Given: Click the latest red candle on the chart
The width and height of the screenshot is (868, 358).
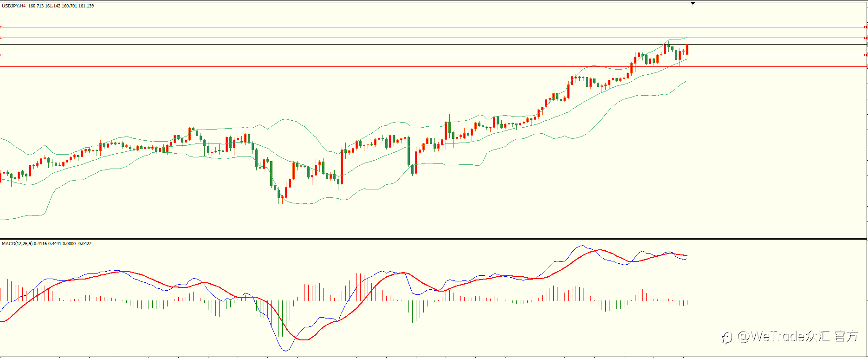Looking at the screenshot, I should 687,50.
